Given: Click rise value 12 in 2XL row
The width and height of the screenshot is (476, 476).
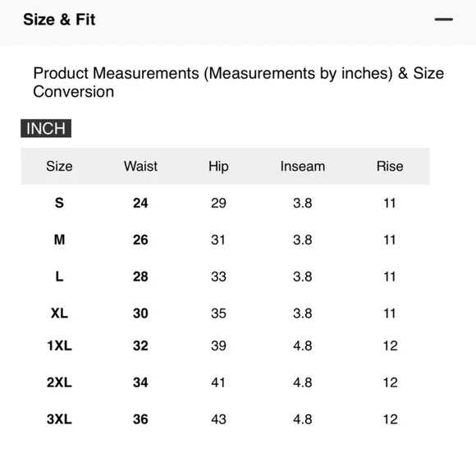Looking at the screenshot, I should click(x=390, y=382).
